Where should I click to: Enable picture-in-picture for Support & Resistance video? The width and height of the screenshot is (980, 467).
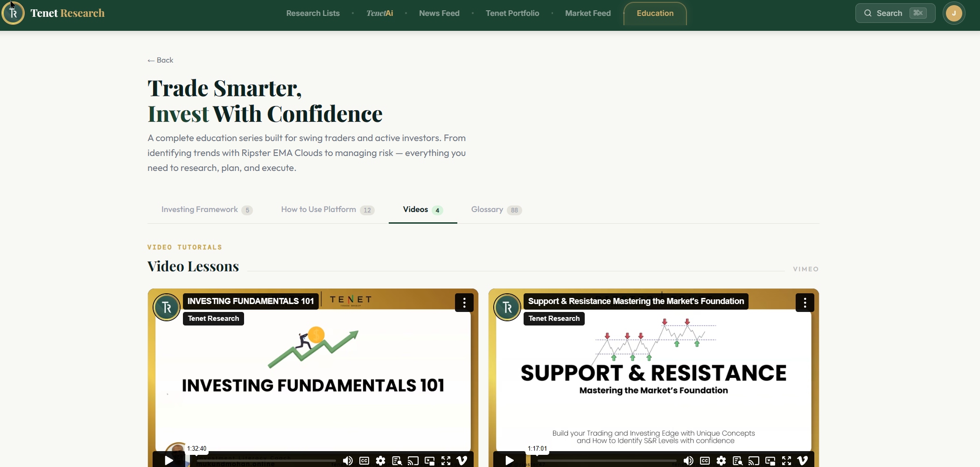(770, 461)
